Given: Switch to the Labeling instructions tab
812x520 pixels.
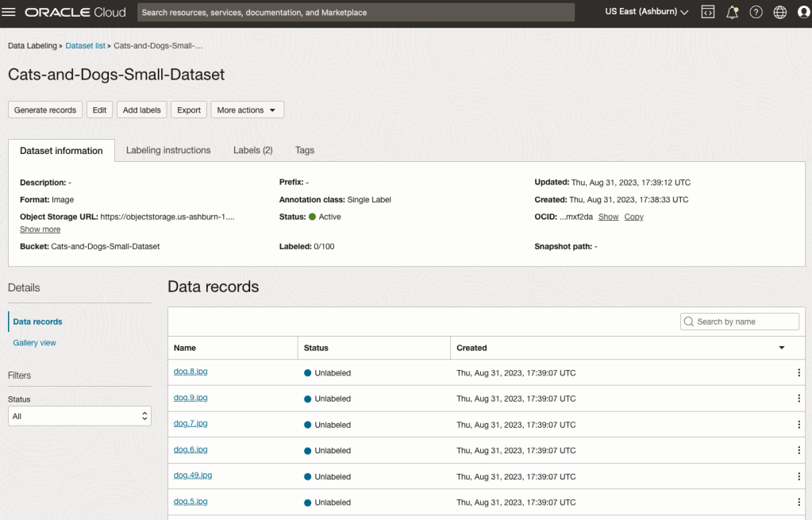Looking at the screenshot, I should point(168,150).
